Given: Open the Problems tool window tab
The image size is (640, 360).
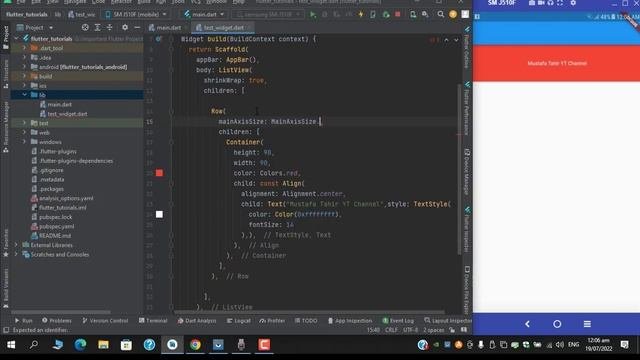Looking at the screenshot, I should tap(57, 321).
